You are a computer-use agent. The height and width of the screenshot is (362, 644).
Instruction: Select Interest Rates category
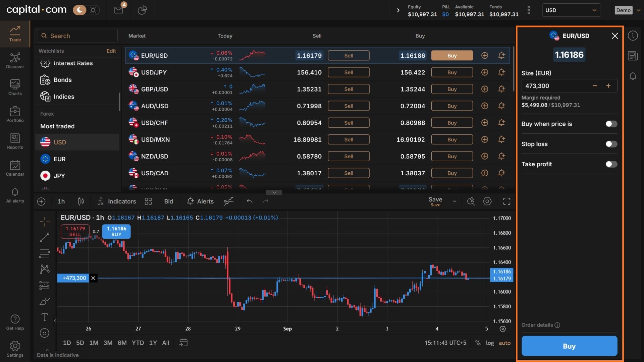point(77,63)
